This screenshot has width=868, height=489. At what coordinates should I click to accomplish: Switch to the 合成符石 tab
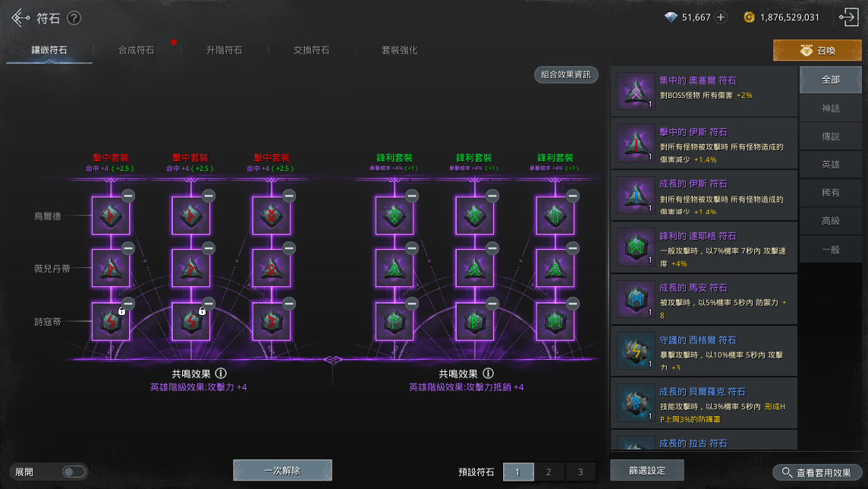coord(136,50)
